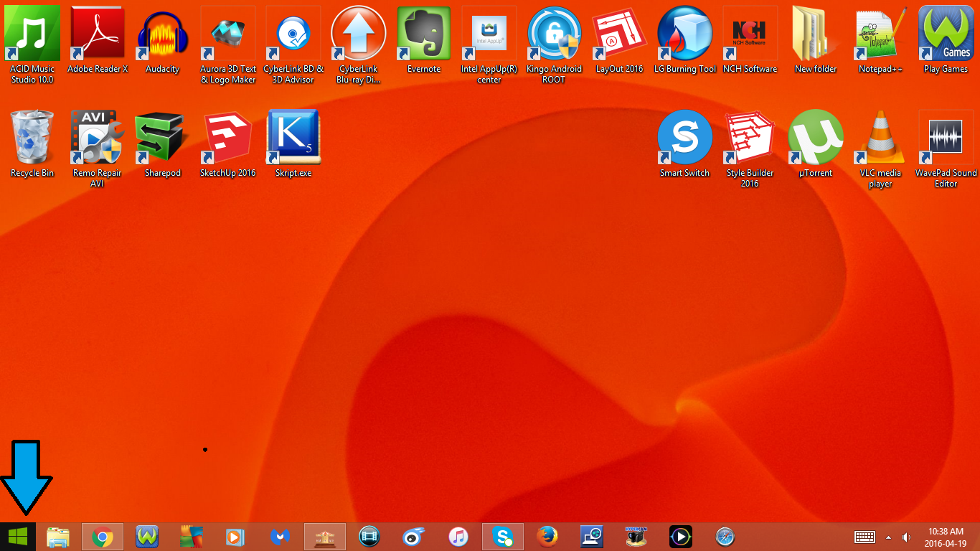
Task: Open the play-button media app on taskbar
Action: click(681, 537)
